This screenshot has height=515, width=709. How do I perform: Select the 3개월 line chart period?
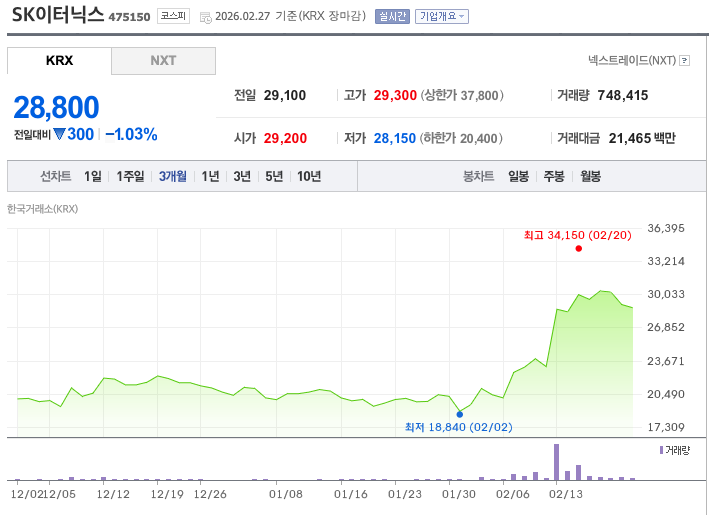click(172, 176)
